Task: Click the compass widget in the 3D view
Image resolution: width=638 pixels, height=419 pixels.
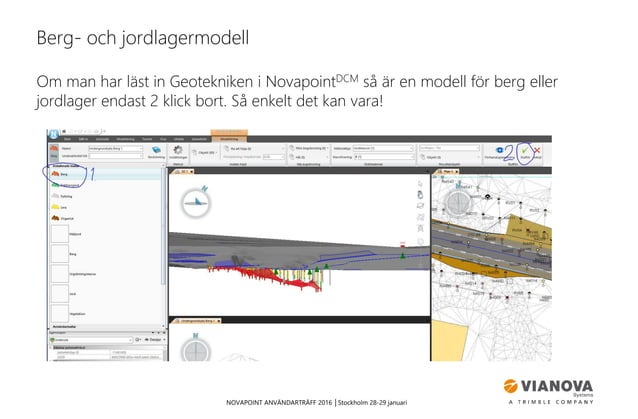Action: [x=196, y=202]
